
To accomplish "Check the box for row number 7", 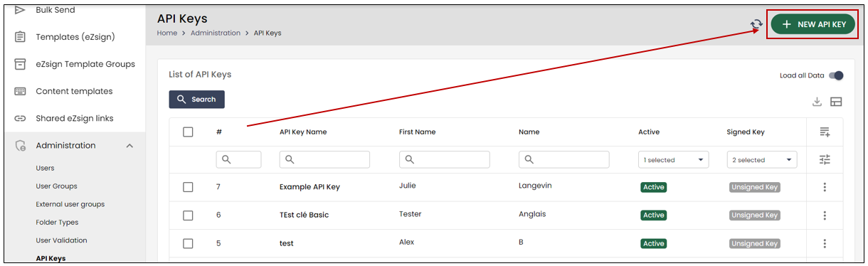I will [188, 187].
